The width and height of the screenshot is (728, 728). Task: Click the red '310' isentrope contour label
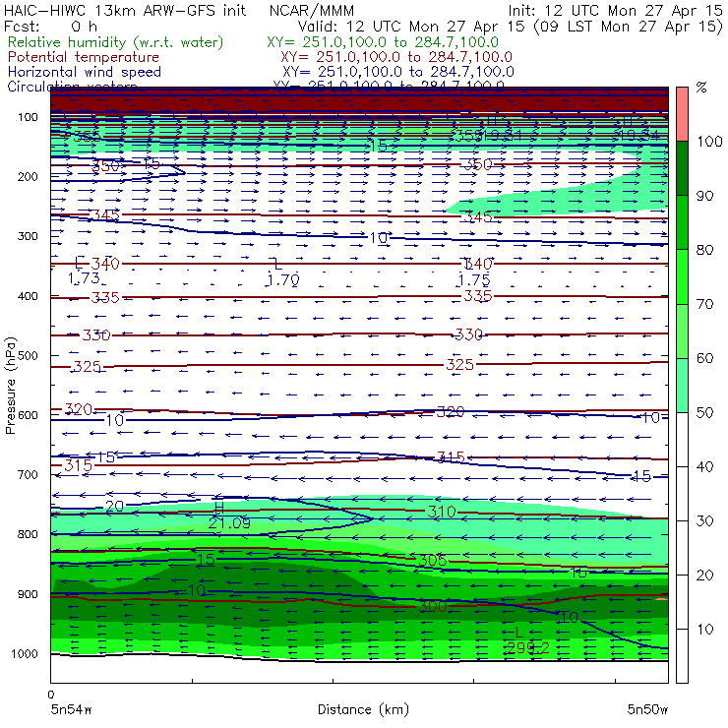442,512
